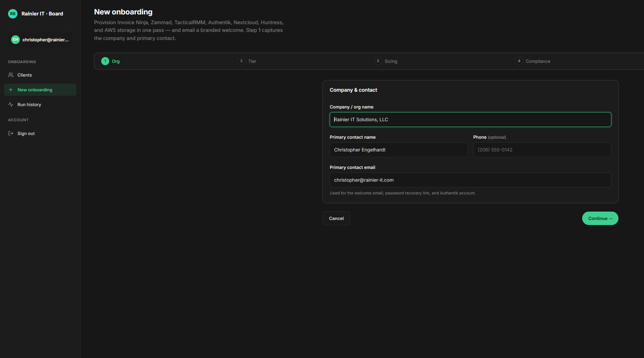Click the CH user avatar
The height and width of the screenshot is (358, 644).
click(x=15, y=40)
